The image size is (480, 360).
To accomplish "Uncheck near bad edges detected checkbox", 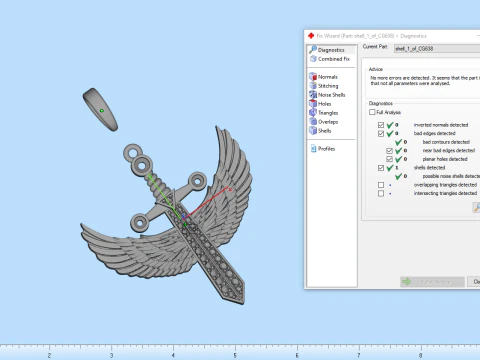I will click(x=389, y=151).
